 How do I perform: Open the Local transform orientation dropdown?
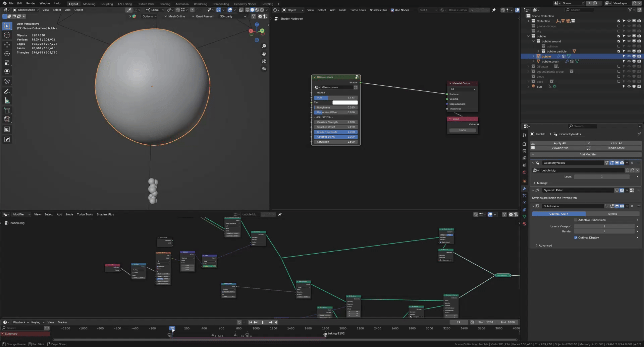[155, 10]
